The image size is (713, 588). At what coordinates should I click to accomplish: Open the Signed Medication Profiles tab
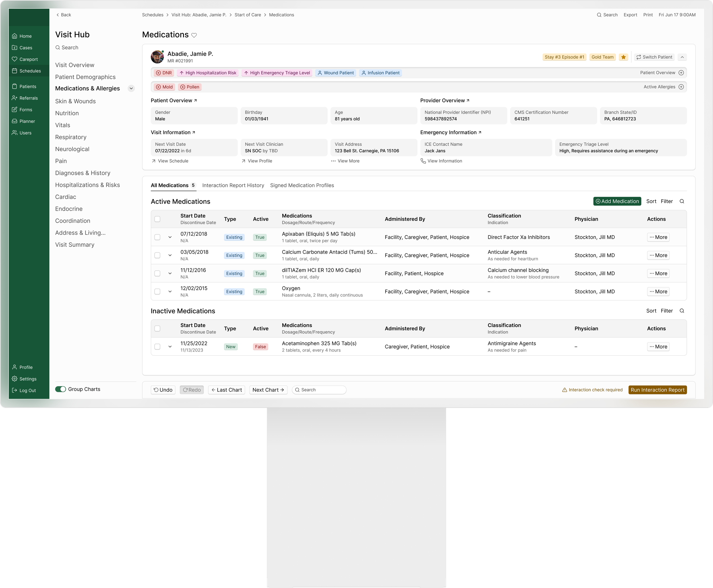pyautogui.click(x=302, y=185)
